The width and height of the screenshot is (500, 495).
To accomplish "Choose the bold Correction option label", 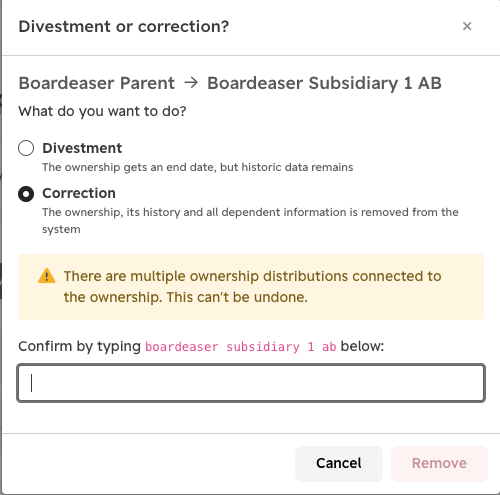I will [79, 193].
